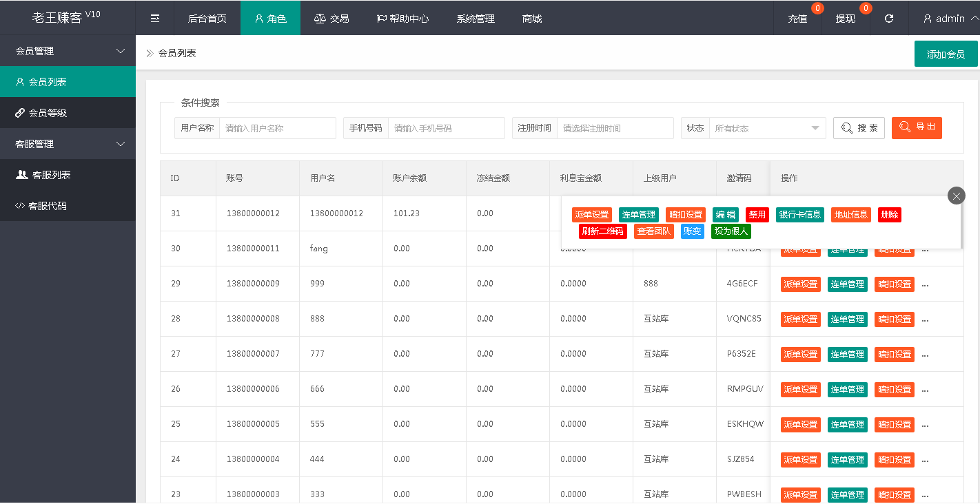
Task: Open more actions ellipsis for row 28
Action: (x=925, y=319)
